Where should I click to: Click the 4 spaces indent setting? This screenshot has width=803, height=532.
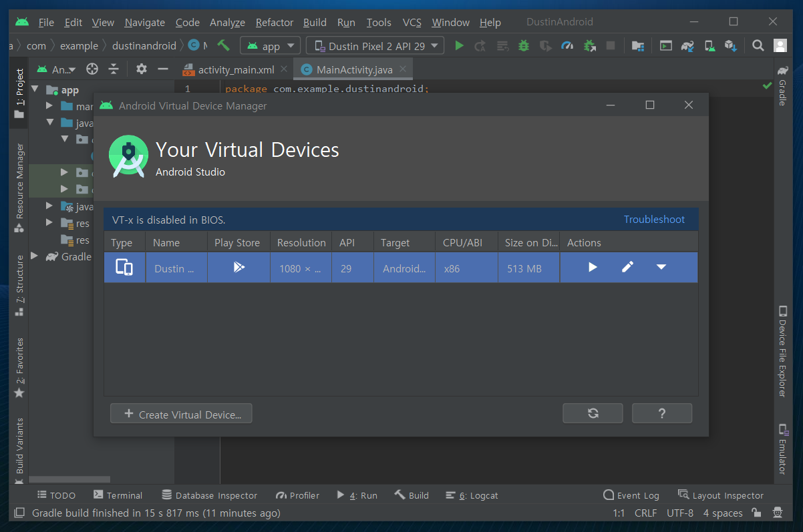[x=723, y=513]
